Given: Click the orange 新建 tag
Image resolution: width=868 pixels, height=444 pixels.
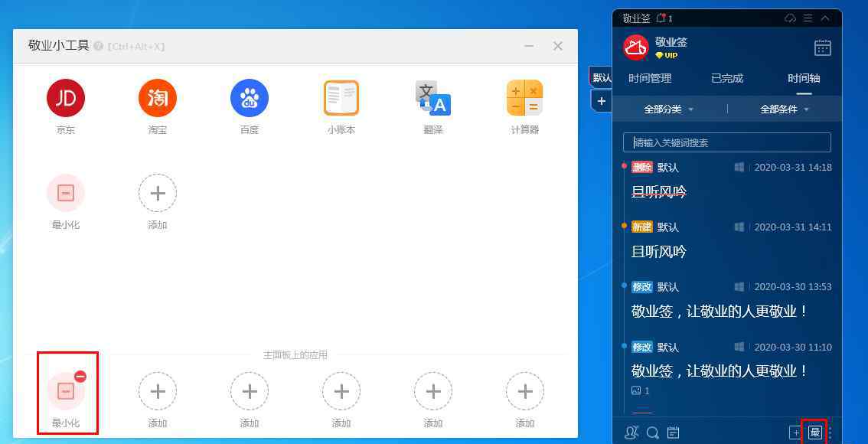Looking at the screenshot, I should pyautogui.click(x=642, y=227).
